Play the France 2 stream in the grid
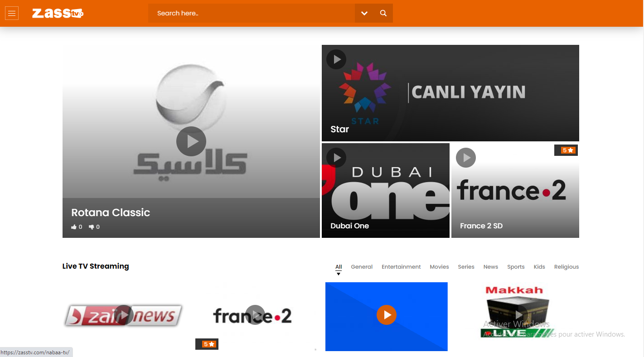Viewport: 644px width, 357px height. point(255,315)
